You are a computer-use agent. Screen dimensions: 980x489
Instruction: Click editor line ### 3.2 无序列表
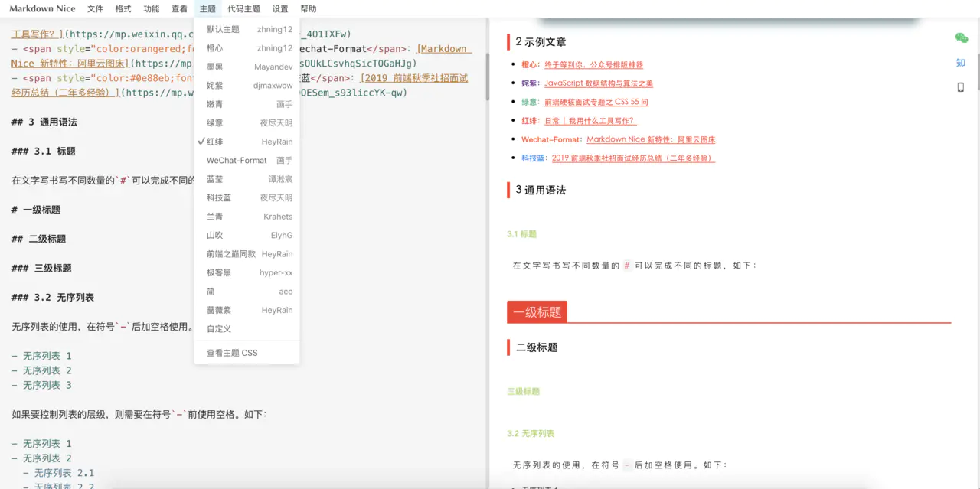[53, 297]
